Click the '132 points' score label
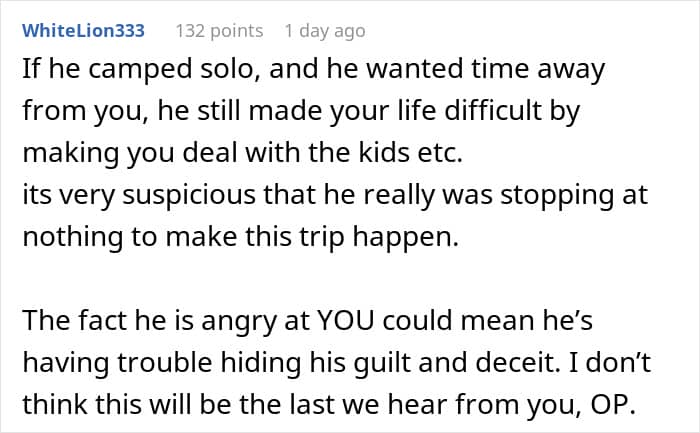The width and height of the screenshot is (700, 433). pos(219,31)
